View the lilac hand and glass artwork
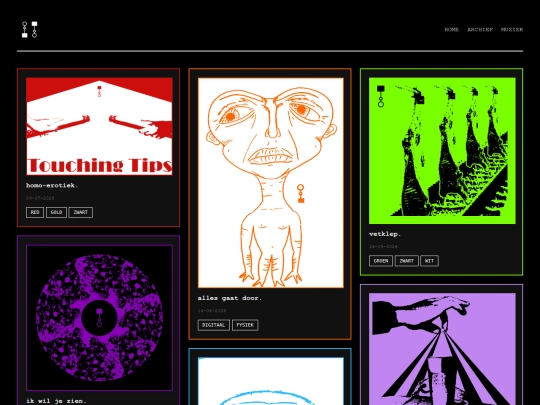Viewport: 540px width, 405px height. [x=442, y=349]
